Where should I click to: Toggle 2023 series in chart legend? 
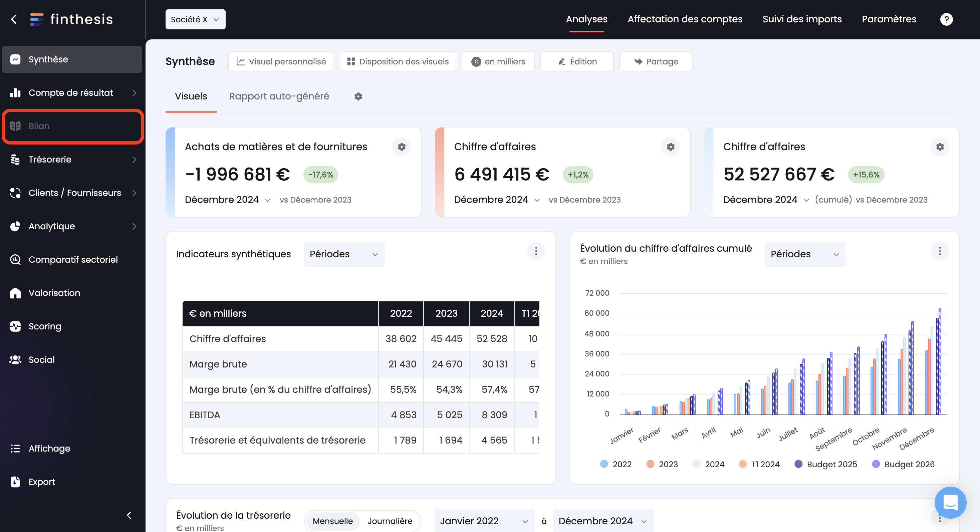pos(662,464)
